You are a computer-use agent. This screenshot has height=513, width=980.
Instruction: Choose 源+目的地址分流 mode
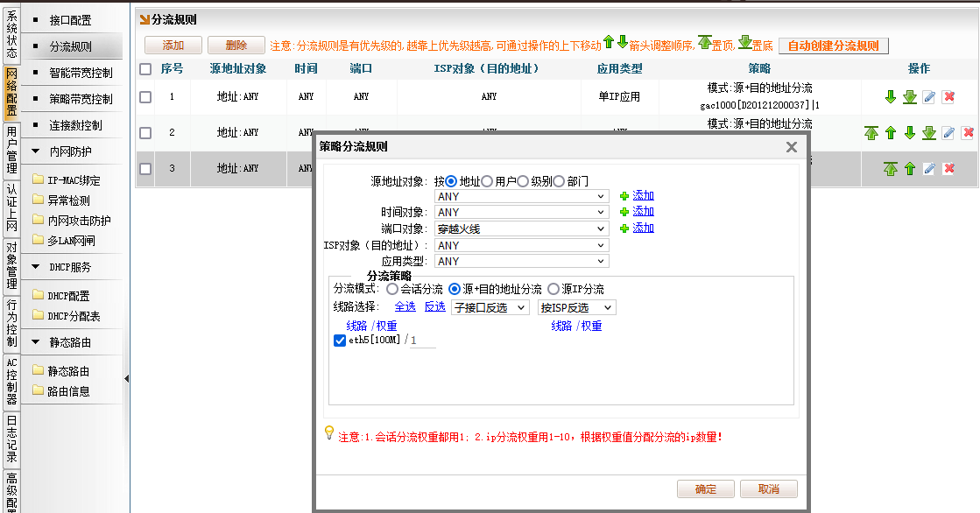point(455,289)
